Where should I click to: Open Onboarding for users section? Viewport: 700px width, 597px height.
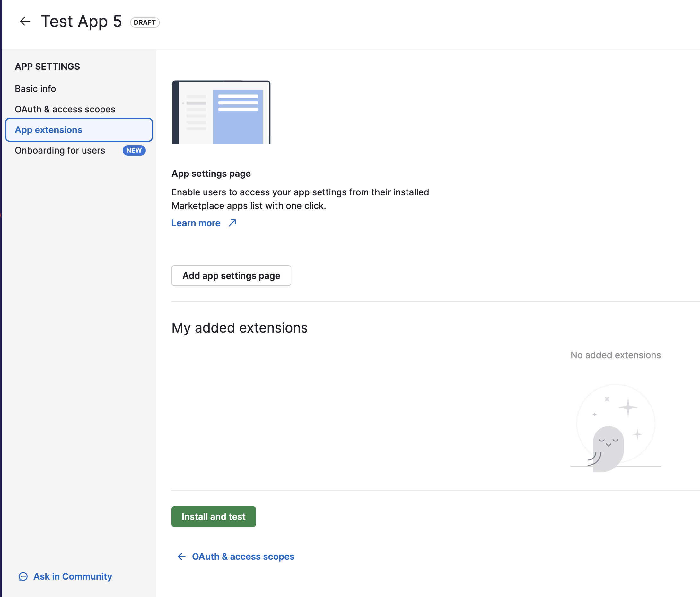click(60, 150)
